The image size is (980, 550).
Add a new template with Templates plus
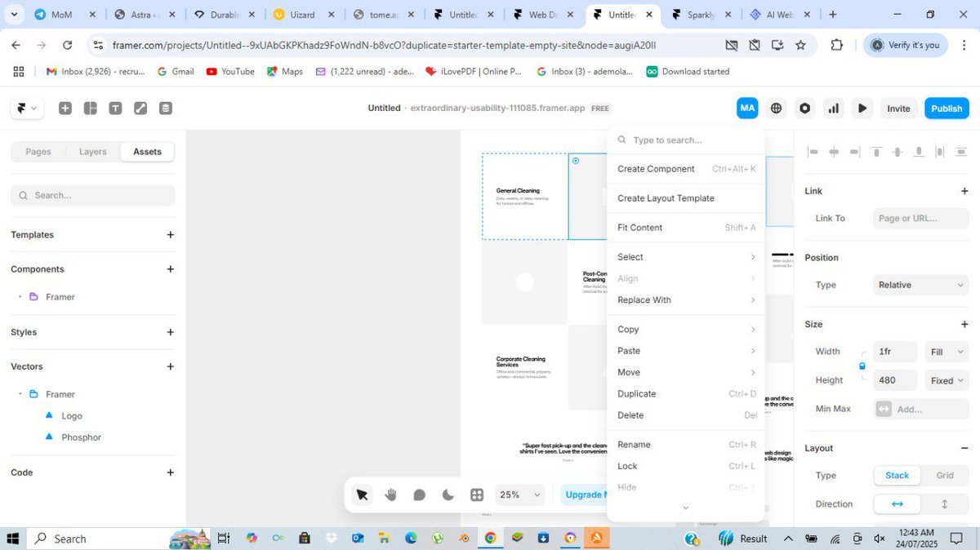click(x=170, y=235)
